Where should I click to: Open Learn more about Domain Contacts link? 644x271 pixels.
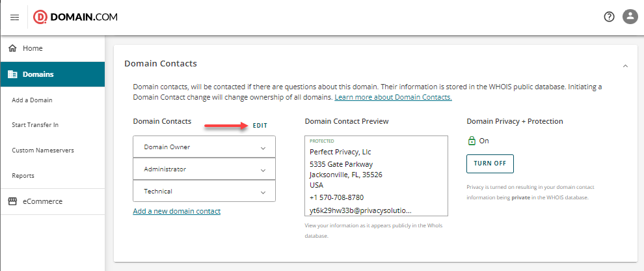pyautogui.click(x=393, y=97)
